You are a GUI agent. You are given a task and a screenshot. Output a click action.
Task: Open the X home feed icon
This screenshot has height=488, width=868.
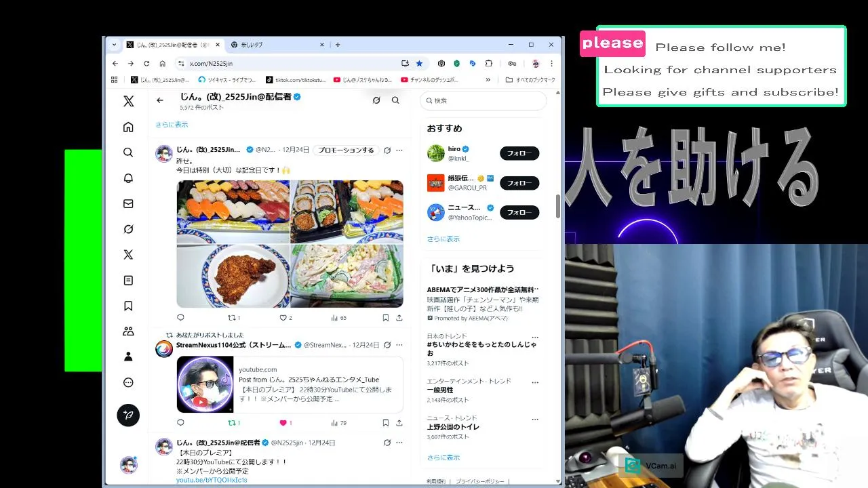(x=128, y=127)
